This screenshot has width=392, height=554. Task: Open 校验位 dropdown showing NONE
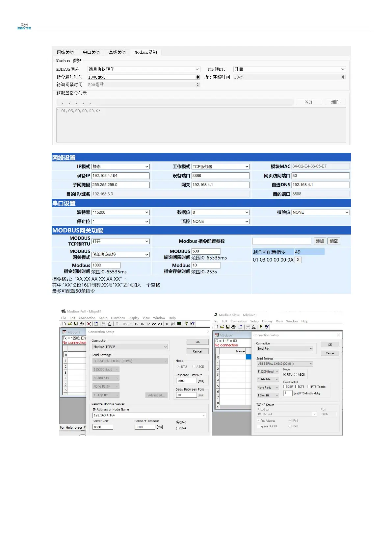coord(320,213)
